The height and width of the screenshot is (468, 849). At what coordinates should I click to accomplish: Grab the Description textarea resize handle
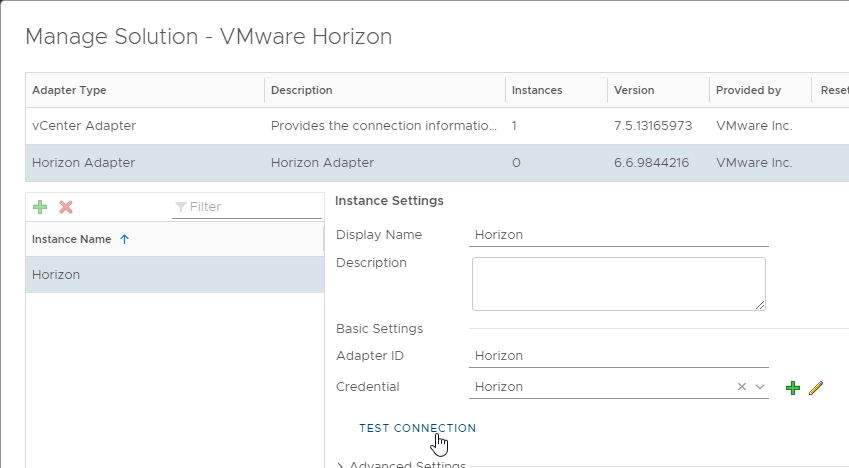760,305
